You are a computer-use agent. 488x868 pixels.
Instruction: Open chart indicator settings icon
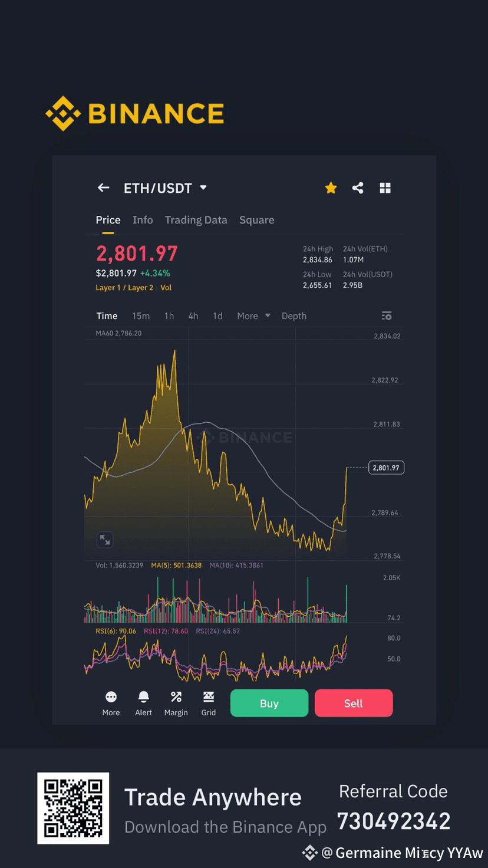pyautogui.click(x=387, y=316)
